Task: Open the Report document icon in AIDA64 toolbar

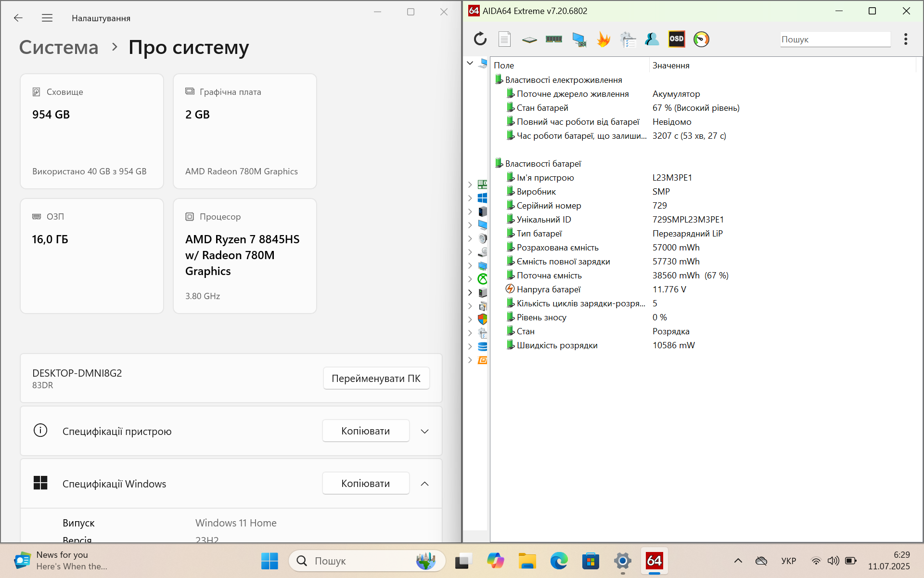Action: [504, 39]
